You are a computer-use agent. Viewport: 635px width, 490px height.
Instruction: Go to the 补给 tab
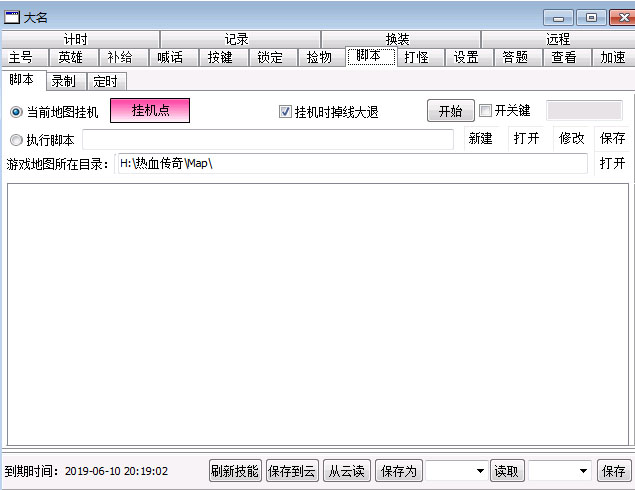pos(124,57)
